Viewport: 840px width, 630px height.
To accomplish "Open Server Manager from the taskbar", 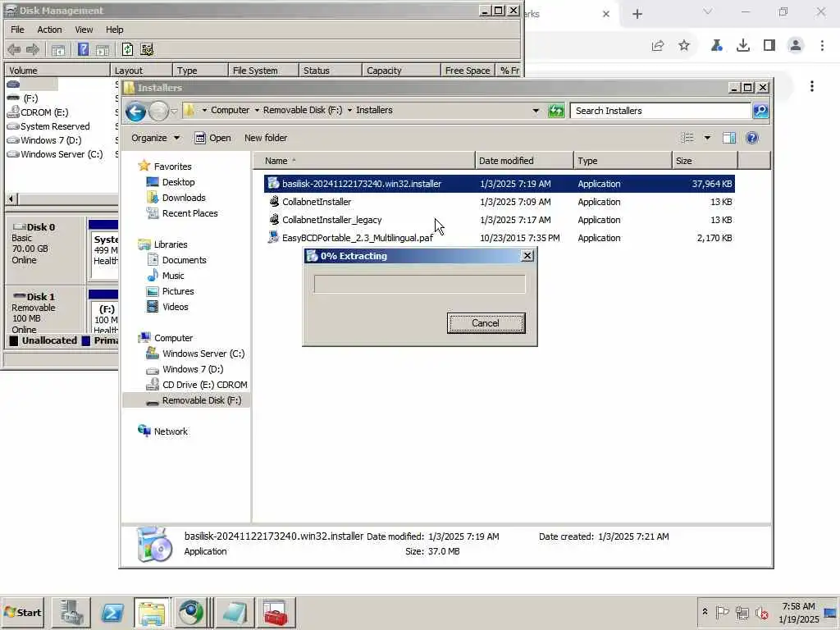I will (x=71, y=613).
